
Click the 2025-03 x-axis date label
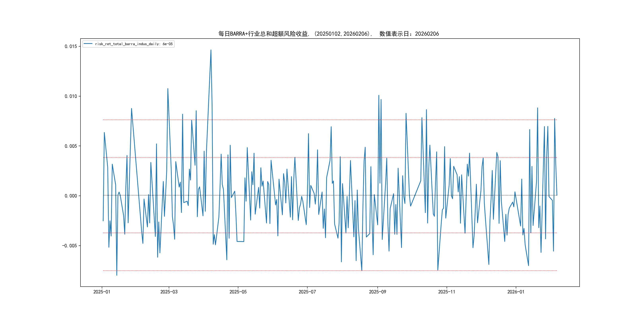(169, 292)
